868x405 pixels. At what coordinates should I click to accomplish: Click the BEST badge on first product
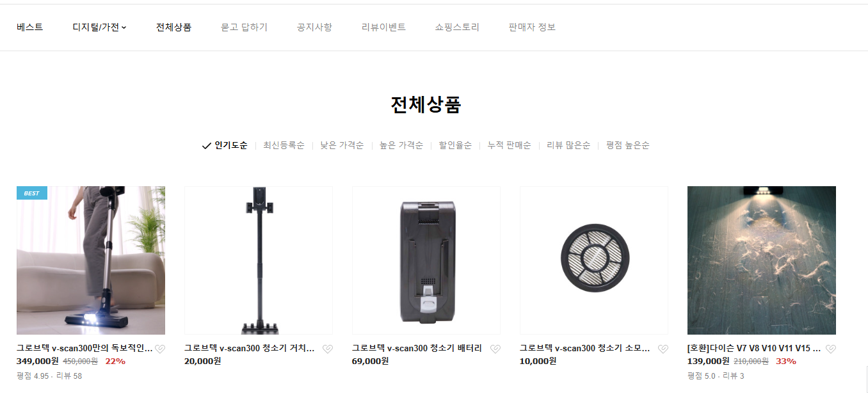32,193
